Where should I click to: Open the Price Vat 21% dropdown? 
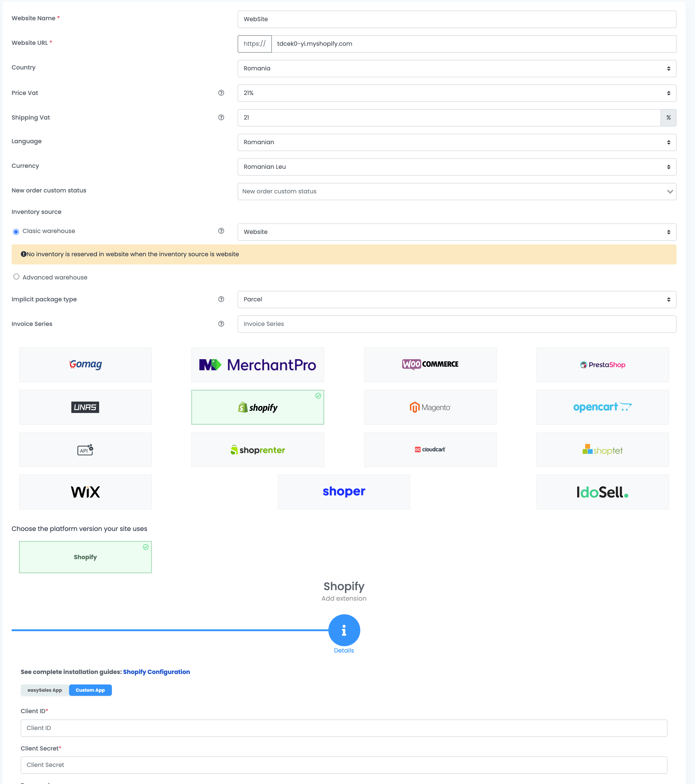click(x=457, y=93)
